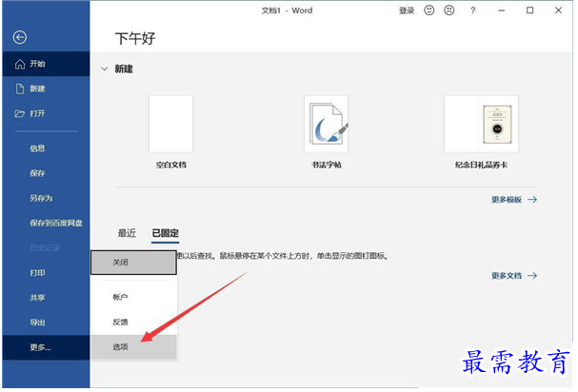Click the folder icon beside 打开
The height and width of the screenshot is (392, 578).
[20, 113]
